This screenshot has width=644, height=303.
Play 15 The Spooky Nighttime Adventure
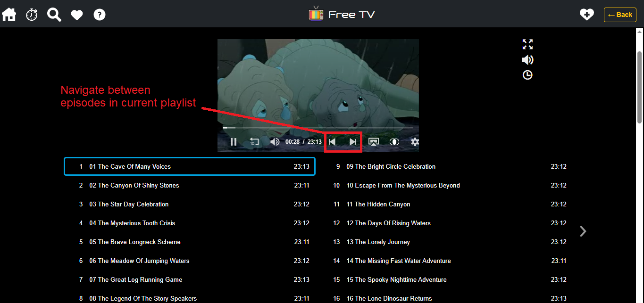(x=447, y=279)
